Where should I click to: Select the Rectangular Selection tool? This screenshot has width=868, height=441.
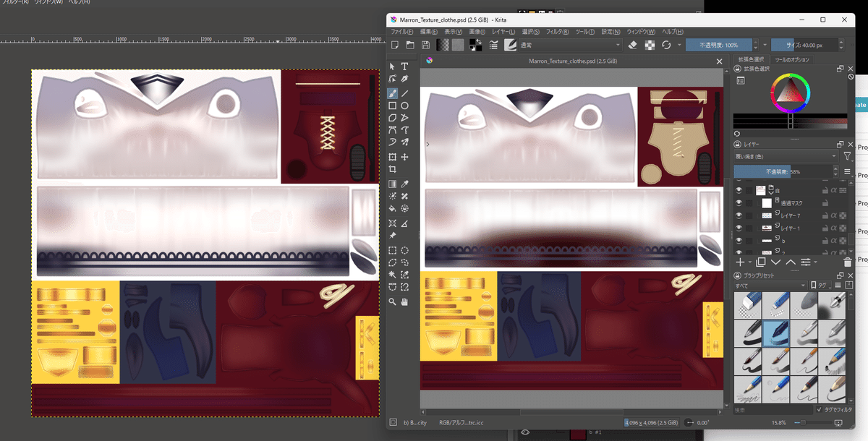tap(392, 252)
